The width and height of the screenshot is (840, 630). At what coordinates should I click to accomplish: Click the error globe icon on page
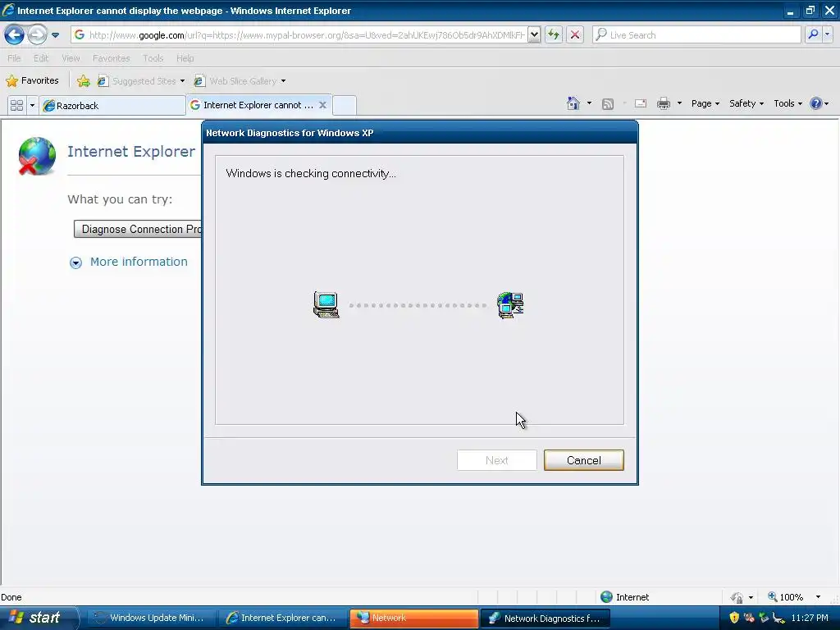tap(35, 156)
